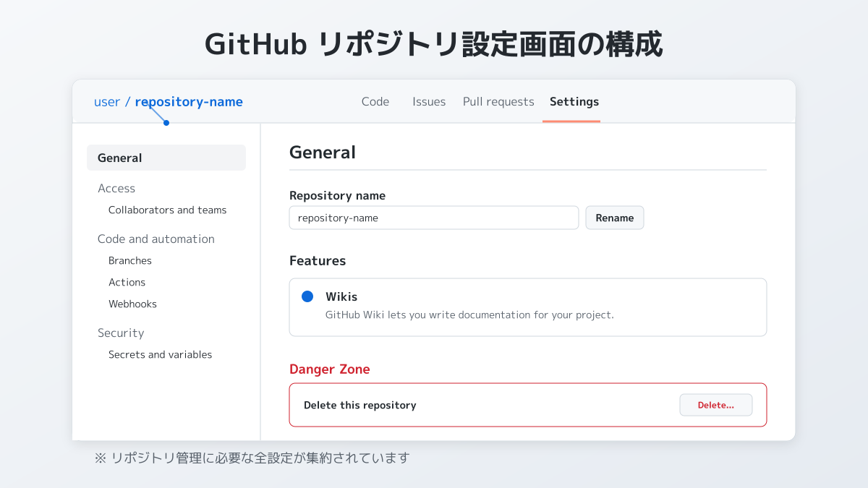This screenshot has height=488, width=868.
Task: Open Collaborators and teams settings
Action: tap(167, 210)
